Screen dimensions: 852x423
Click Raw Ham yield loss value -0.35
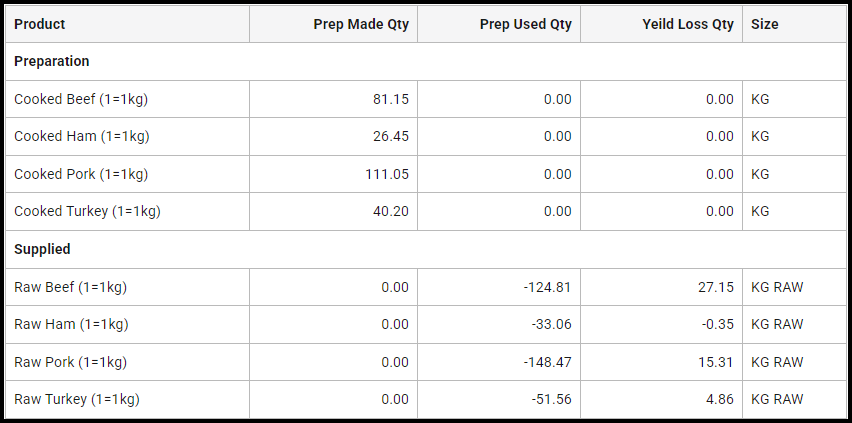click(x=716, y=324)
